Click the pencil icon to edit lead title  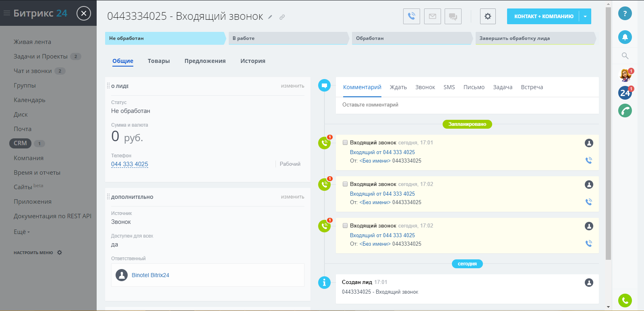coord(270,17)
